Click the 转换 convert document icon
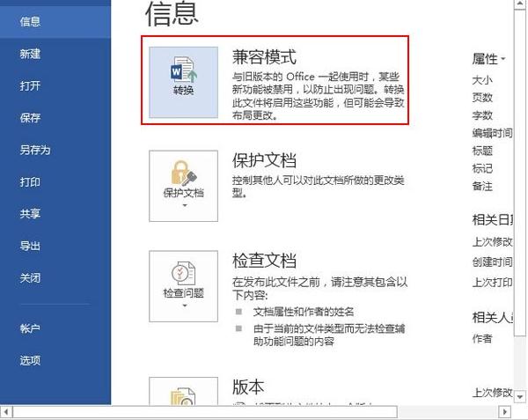The width and height of the screenshot is (528, 420). click(x=184, y=82)
